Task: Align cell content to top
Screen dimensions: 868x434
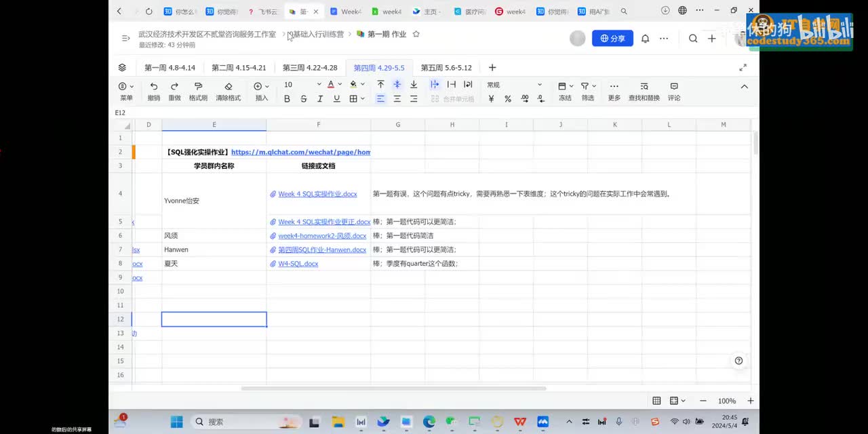Action: pos(380,85)
